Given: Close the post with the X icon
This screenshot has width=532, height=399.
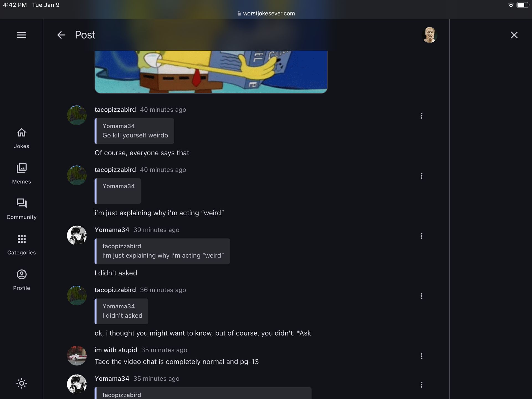Looking at the screenshot, I should coord(514,35).
